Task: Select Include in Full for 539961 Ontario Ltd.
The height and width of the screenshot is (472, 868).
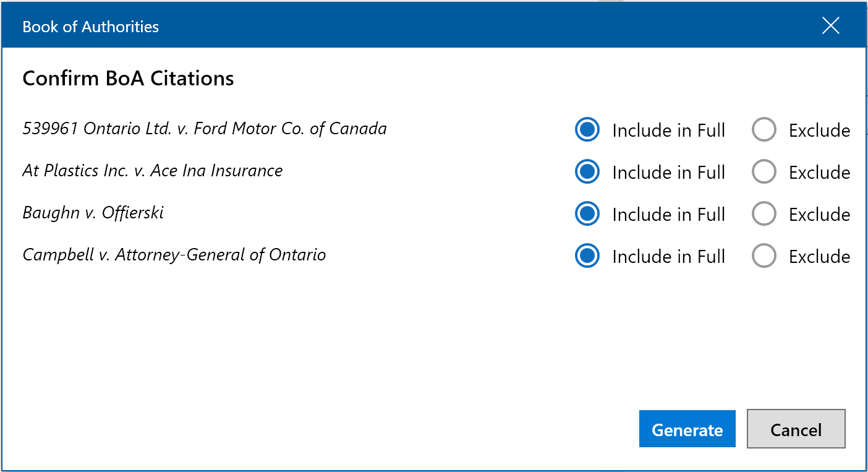Action: 587,130
